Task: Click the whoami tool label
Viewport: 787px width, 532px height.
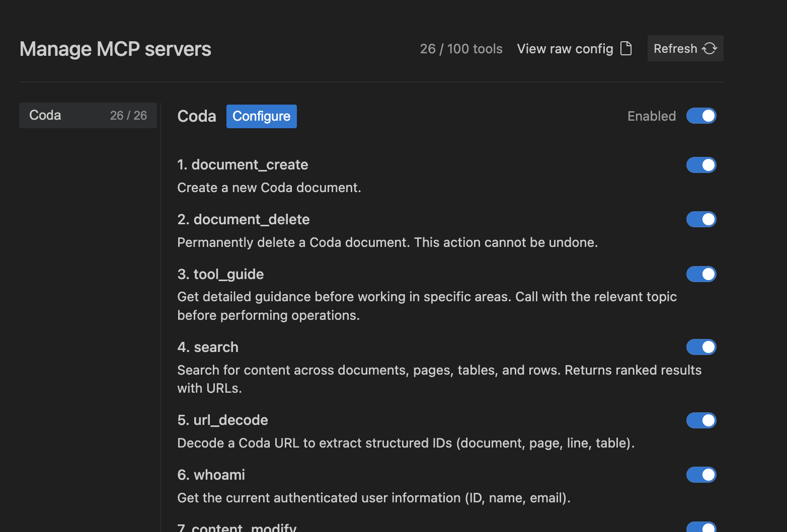Action: [x=211, y=474]
